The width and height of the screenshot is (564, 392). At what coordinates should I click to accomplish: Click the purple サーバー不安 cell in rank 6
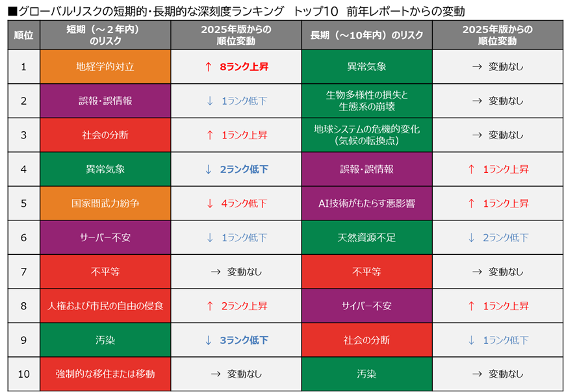click(x=105, y=237)
